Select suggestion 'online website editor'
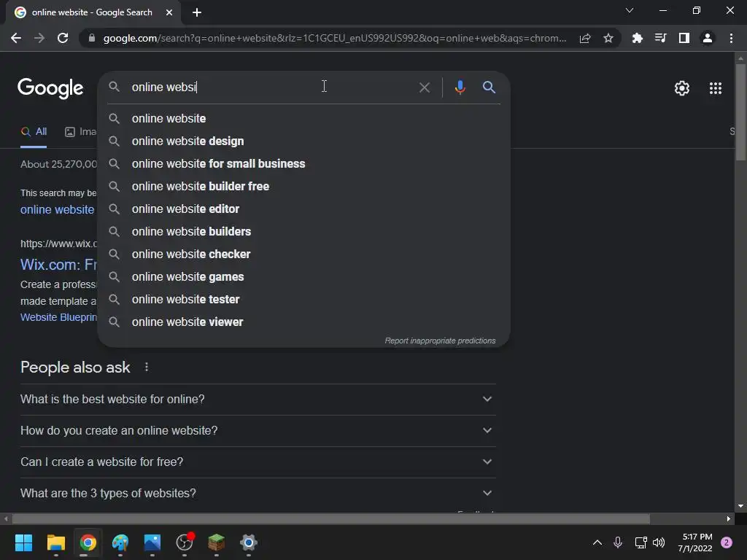Viewport: 747px width, 560px height. coord(304,209)
